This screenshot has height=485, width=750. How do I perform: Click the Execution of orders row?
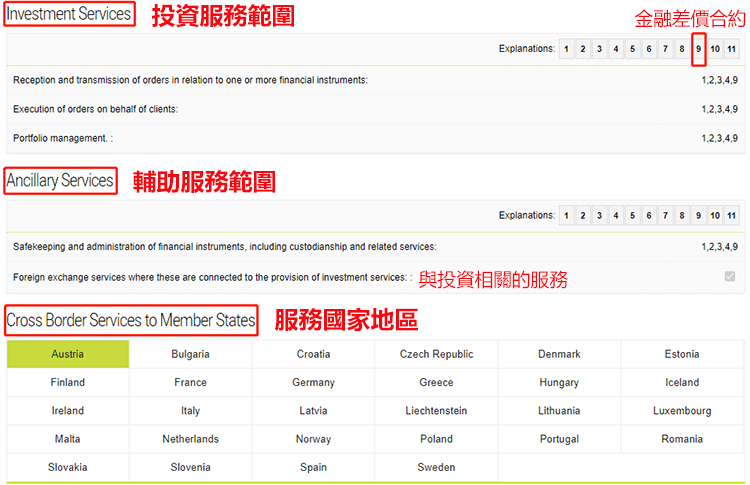pyautogui.click(x=95, y=109)
